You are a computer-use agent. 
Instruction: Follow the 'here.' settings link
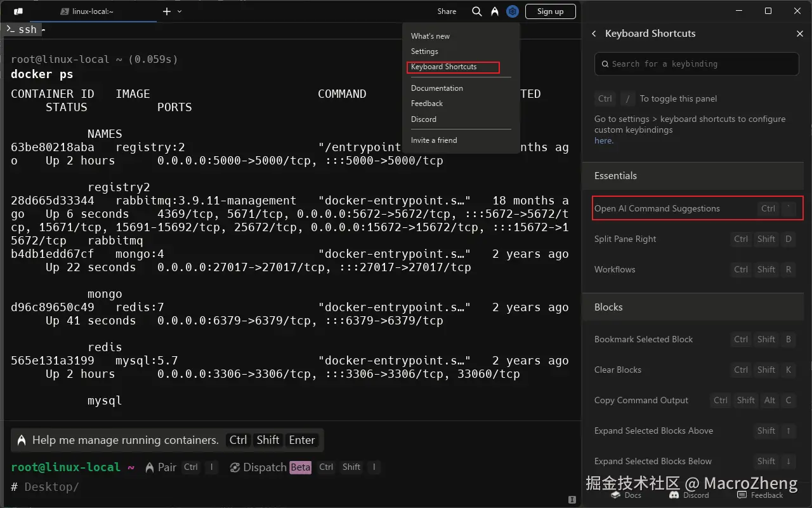[604, 141]
